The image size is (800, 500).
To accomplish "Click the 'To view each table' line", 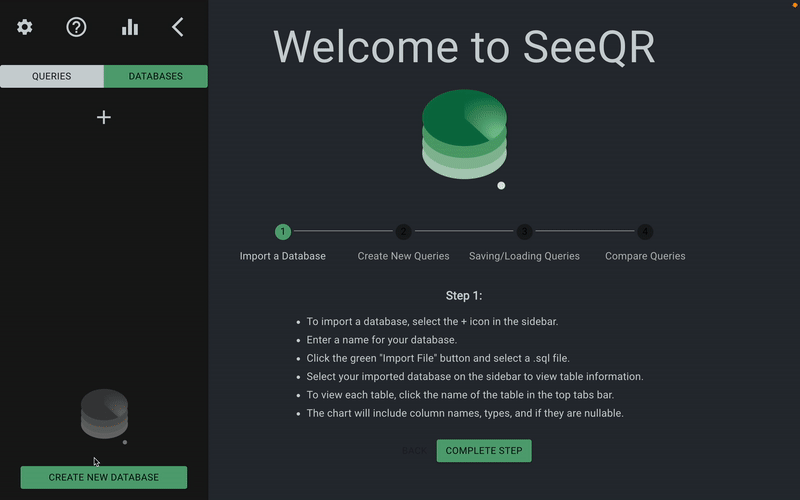I will point(460,395).
